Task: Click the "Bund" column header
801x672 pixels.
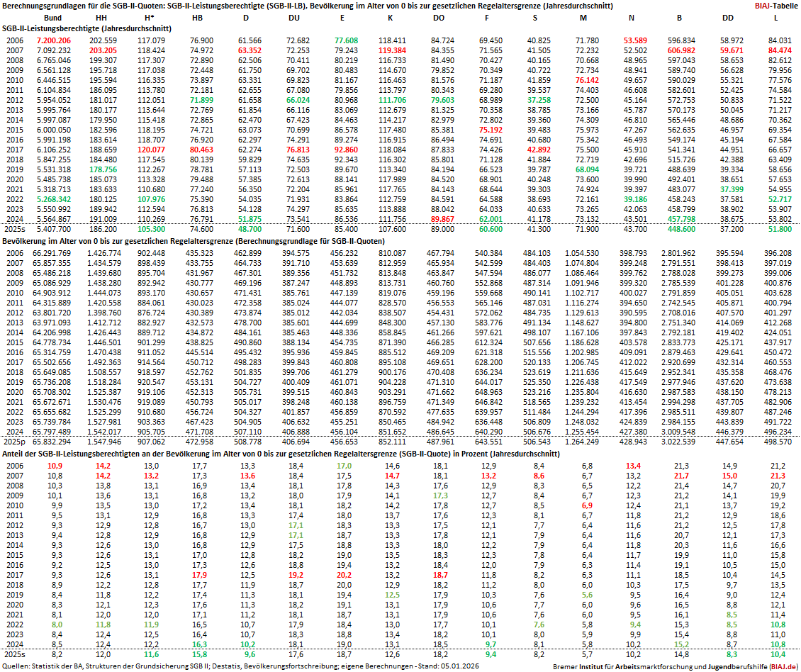Action: pyautogui.click(x=52, y=17)
